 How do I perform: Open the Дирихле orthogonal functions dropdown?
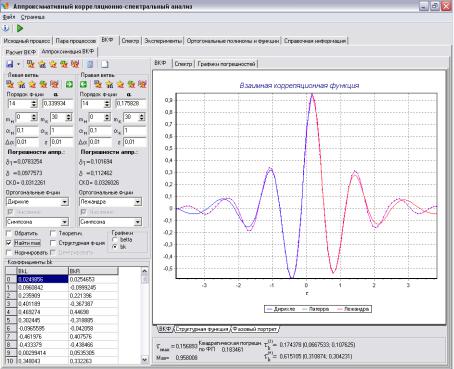point(64,202)
